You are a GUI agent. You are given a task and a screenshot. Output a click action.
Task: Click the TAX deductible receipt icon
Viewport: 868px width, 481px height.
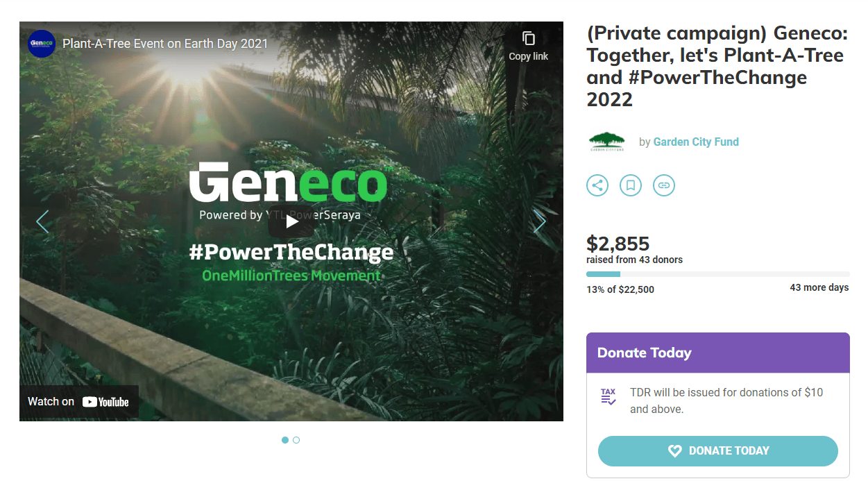tap(608, 396)
